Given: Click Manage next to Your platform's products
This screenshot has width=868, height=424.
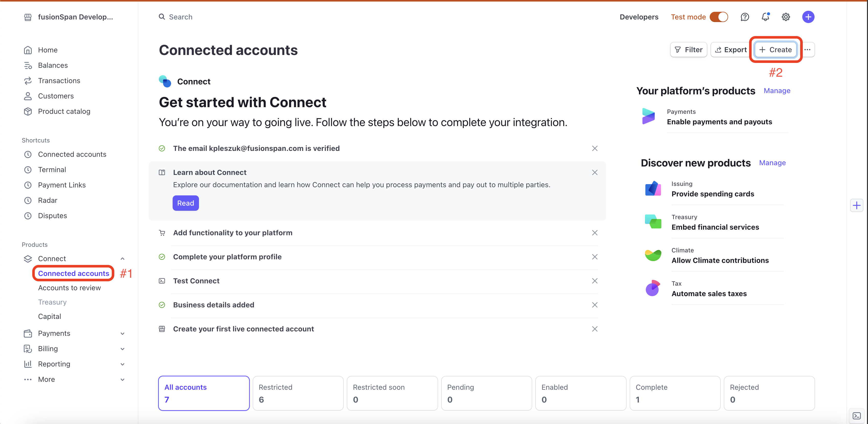Looking at the screenshot, I should click(x=777, y=91).
